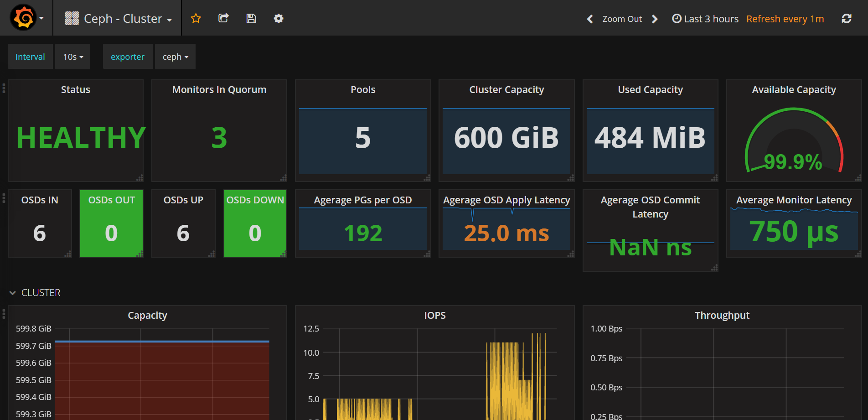Click Agerage OSD Commit Latency title
868x420 pixels.
(651, 207)
